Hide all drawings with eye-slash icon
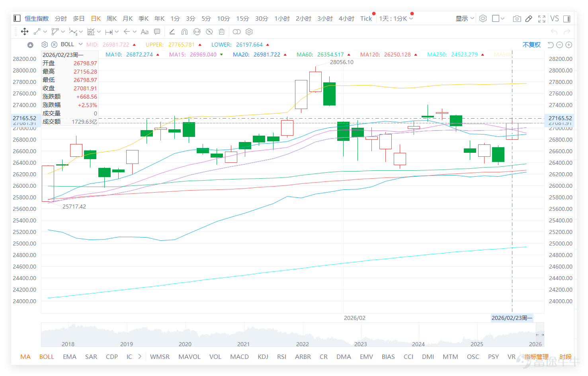 (209, 32)
